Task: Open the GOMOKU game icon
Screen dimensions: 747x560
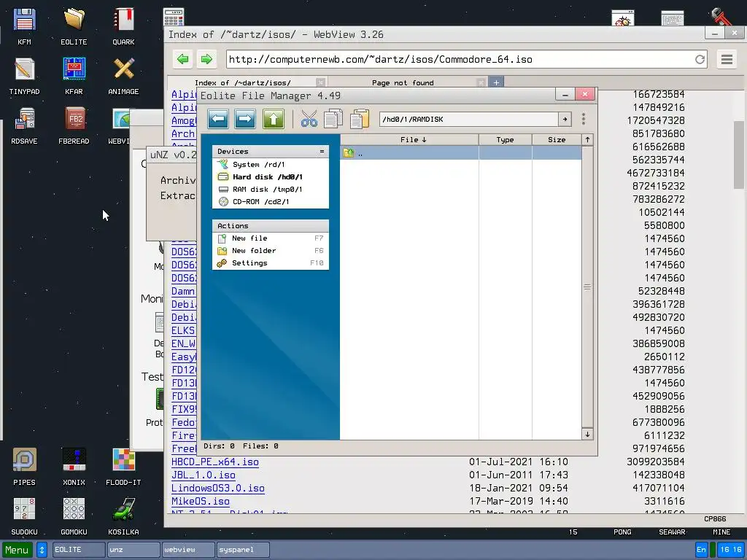Action: [x=74, y=516]
